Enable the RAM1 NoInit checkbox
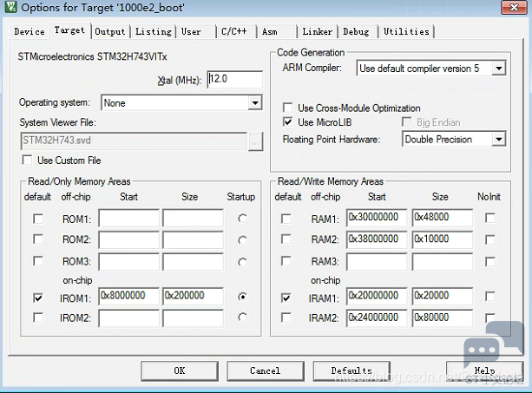 pos(490,218)
